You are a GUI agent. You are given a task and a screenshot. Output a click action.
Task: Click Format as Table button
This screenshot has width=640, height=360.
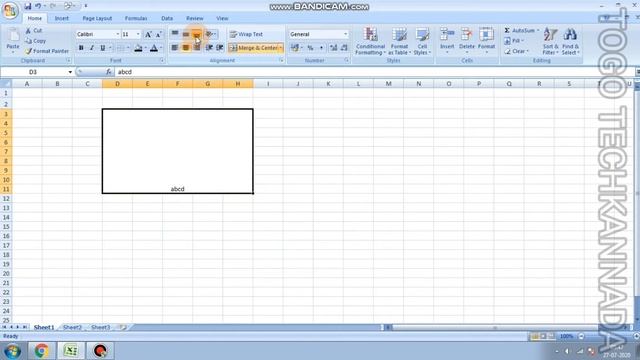click(x=399, y=41)
